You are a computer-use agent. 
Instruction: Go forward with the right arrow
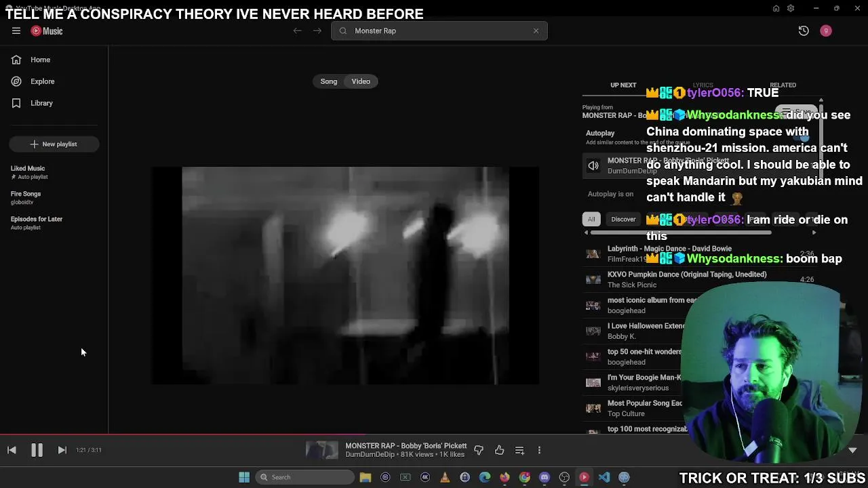[x=317, y=30]
